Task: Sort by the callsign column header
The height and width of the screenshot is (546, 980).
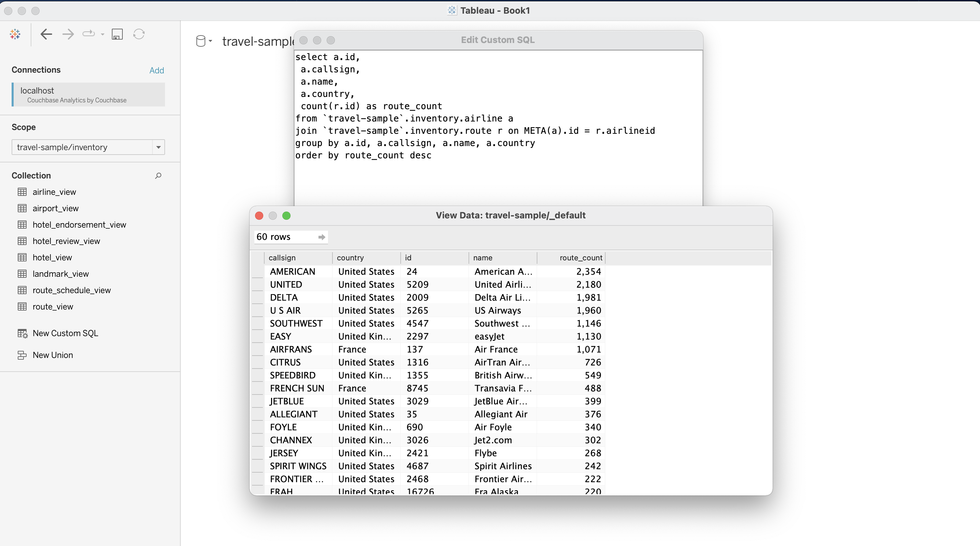Action: (x=298, y=258)
